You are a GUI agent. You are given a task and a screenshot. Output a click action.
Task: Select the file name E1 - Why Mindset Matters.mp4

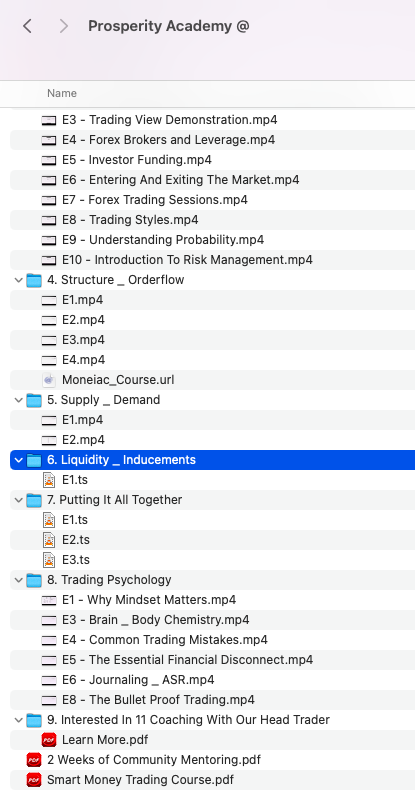[x=149, y=599]
